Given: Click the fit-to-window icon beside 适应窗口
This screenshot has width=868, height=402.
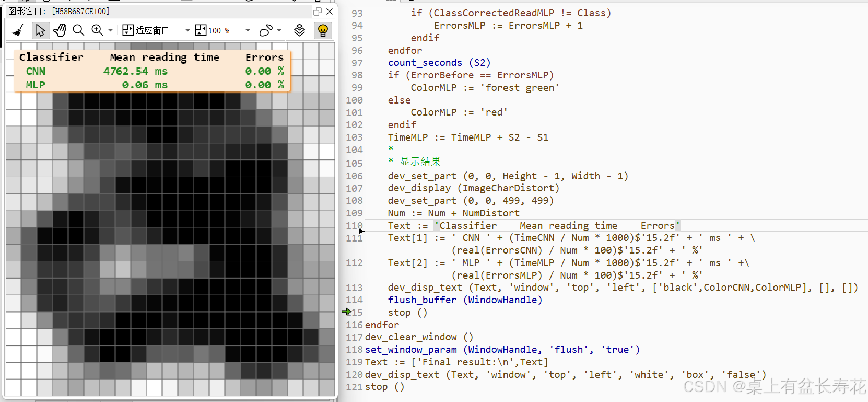Looking at the screenshot, I should pyautogui.click(x=128, y=30).
